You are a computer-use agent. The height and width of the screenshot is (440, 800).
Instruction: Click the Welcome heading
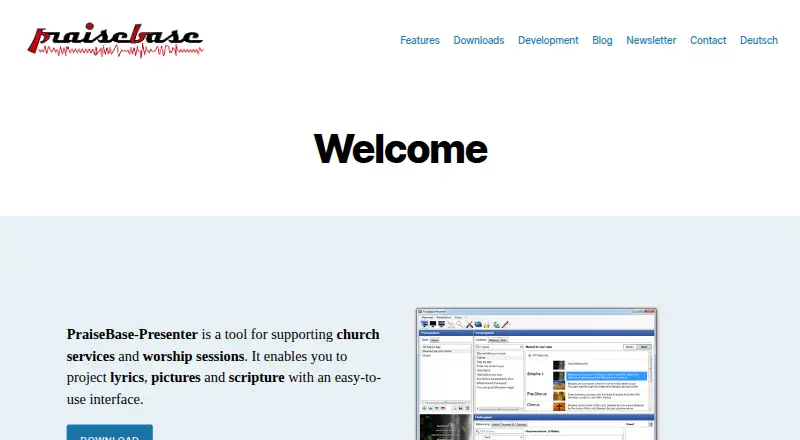(x=401, y=149)
